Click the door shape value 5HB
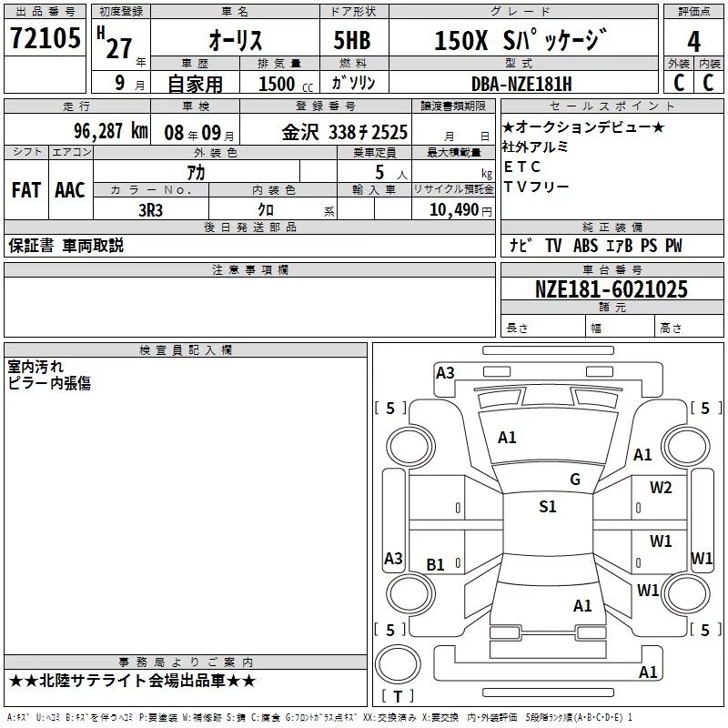 (352, 40)
